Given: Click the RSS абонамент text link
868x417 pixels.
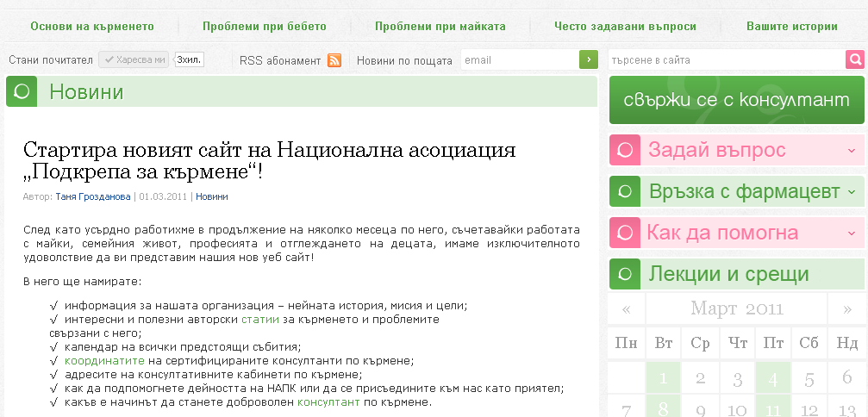Looking at the screenshot, I should tap(280, 61).
